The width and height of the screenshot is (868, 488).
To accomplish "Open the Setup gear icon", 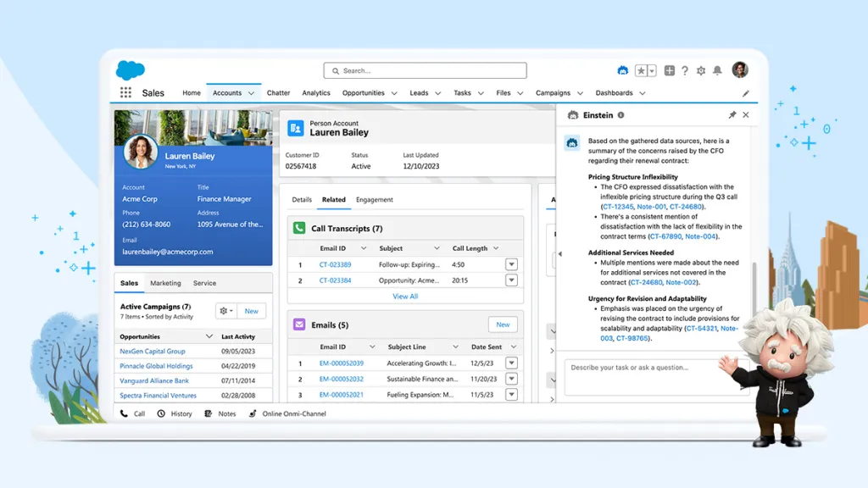I will pos(701,70).
